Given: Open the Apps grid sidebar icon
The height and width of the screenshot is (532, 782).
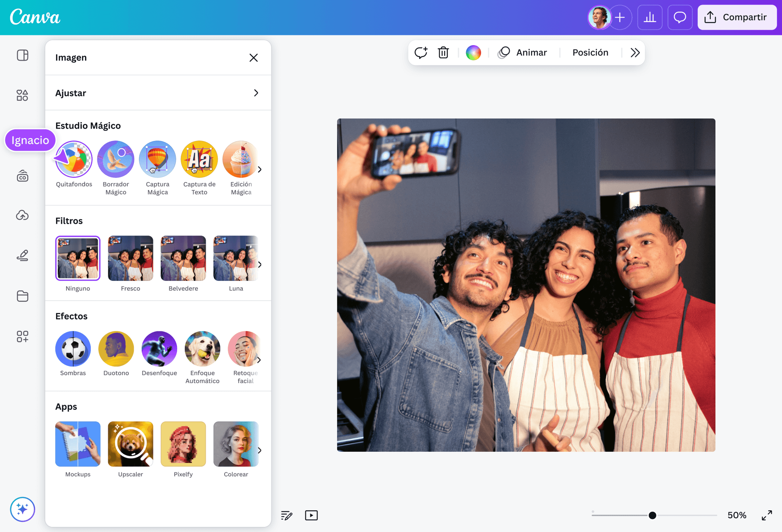Looking at the screenshot, I should (23, 336).
